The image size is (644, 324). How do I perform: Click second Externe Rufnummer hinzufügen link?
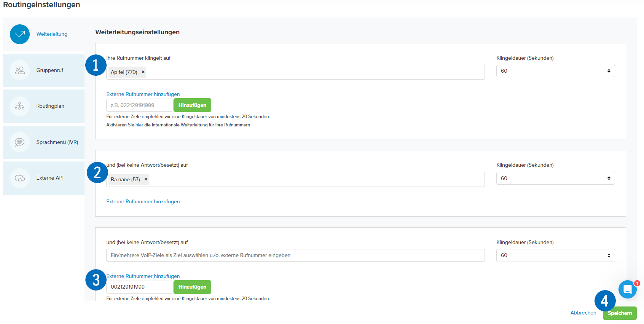(143, 201)
